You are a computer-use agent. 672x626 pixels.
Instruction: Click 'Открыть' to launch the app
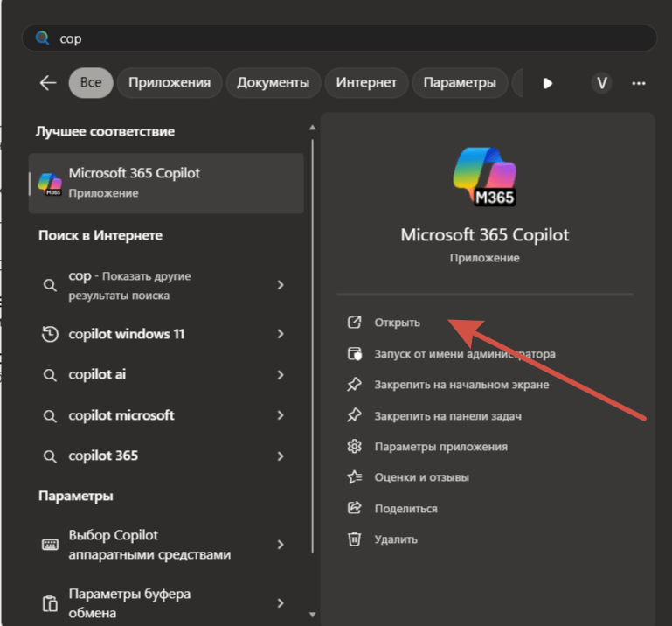click(x=397, y=323)
